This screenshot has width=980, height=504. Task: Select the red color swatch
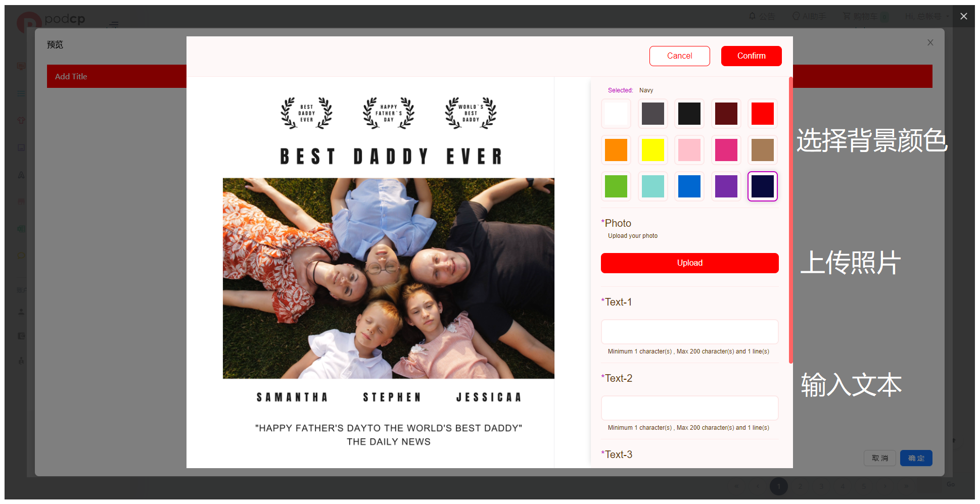coord(763,114)
